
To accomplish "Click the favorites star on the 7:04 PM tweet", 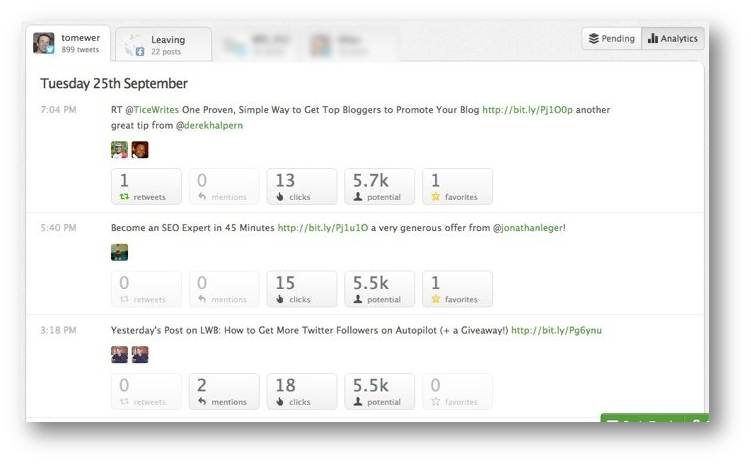I will pyautogui.click(x=435, y=197).
